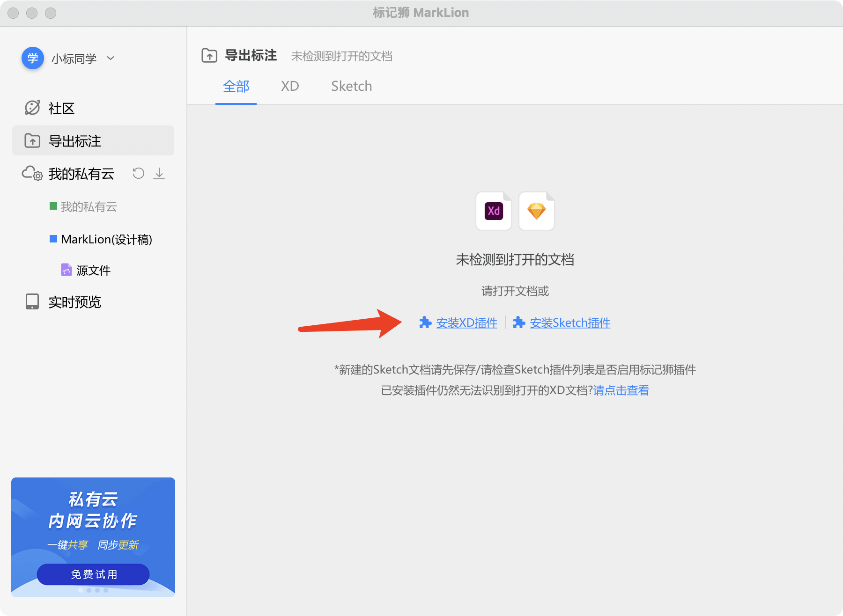The height and width of the screenshot is (616, 843).
Task: Click the blue 学 user avatar
Action: 33,59
